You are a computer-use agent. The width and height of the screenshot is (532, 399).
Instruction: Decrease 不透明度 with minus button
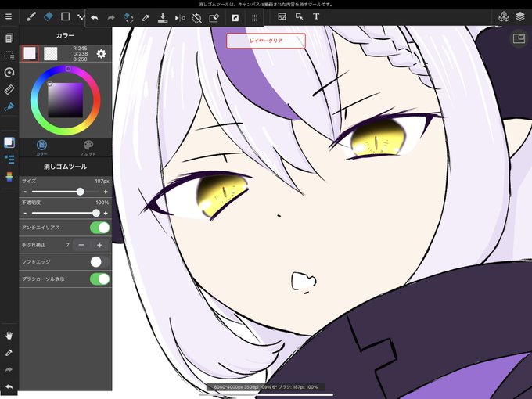25,213
